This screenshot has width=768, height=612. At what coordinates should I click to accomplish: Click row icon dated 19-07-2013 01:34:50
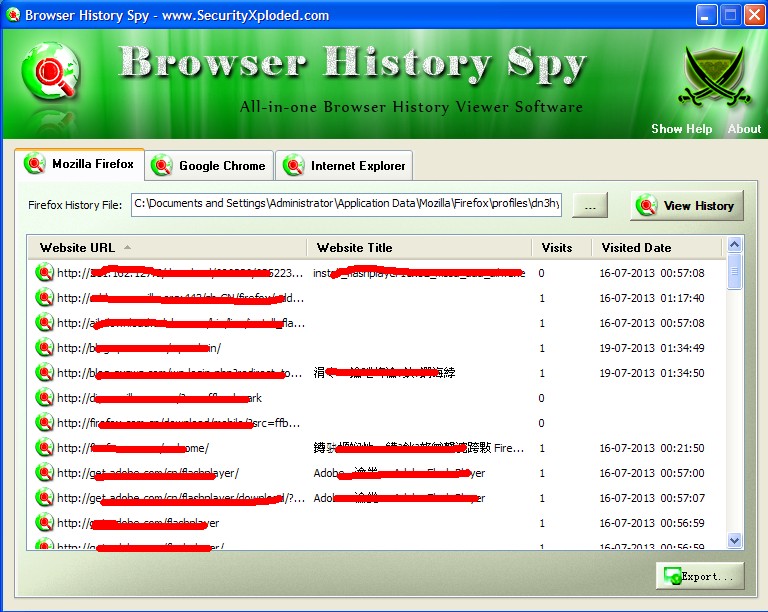44,372
